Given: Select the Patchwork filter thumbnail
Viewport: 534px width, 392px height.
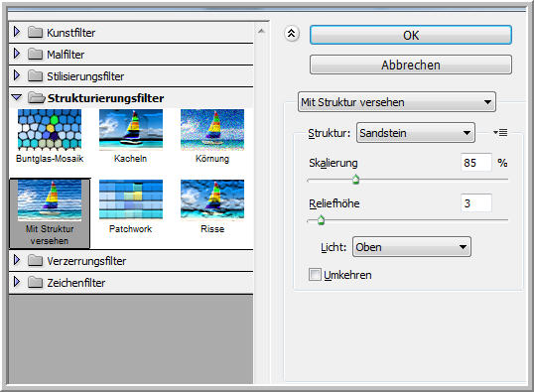Looking at the screenshot, I should click(131, 199).
